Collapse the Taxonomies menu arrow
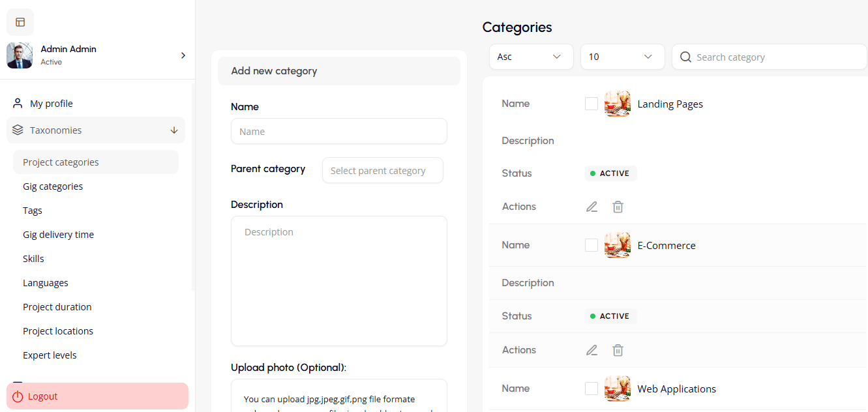 174,130
